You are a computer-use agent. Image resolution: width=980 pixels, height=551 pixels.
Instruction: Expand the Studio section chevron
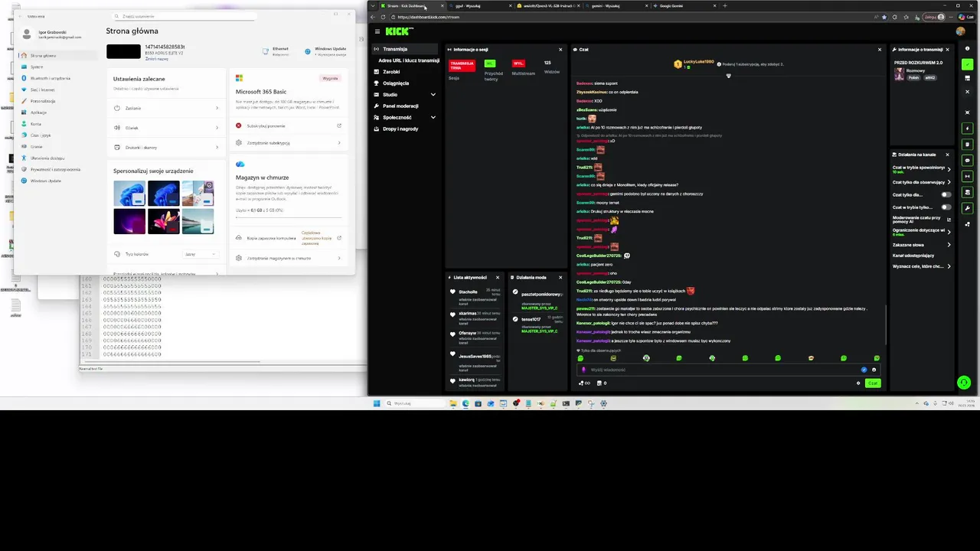pos(433,95)
